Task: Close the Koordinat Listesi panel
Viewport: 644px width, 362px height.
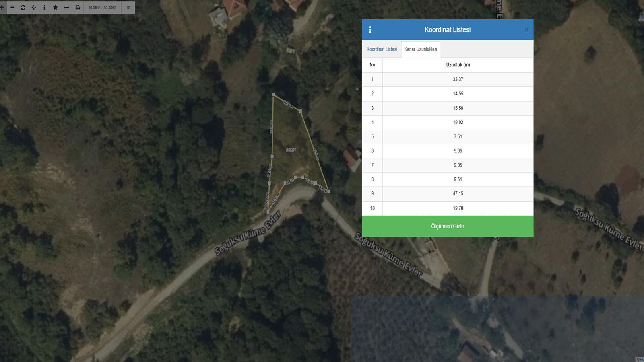Action: [526, 30]
